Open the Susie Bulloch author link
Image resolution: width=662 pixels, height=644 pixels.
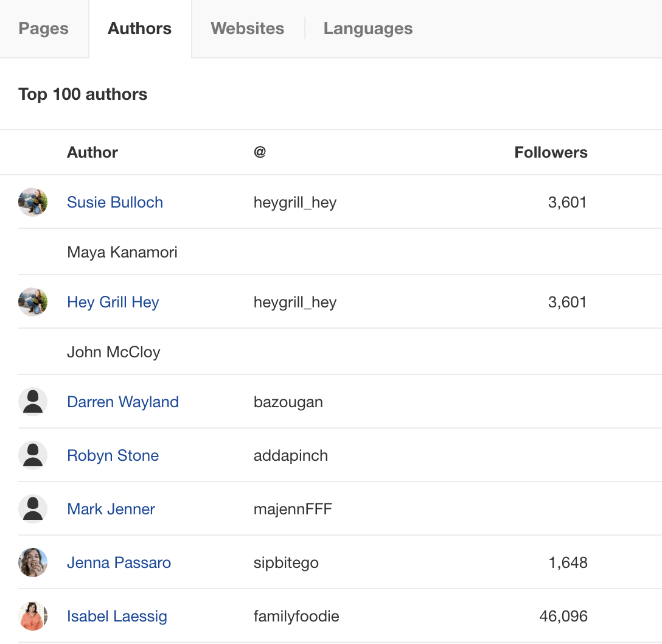[x=115, y=202]
